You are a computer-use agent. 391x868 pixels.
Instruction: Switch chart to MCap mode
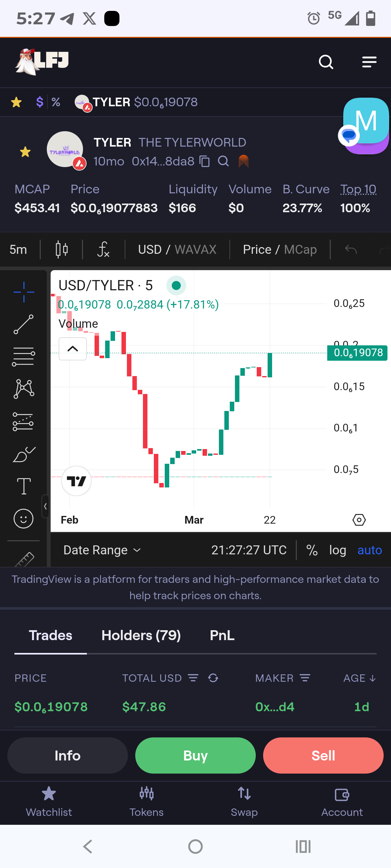pyautogui.click(x=300, y=250)
